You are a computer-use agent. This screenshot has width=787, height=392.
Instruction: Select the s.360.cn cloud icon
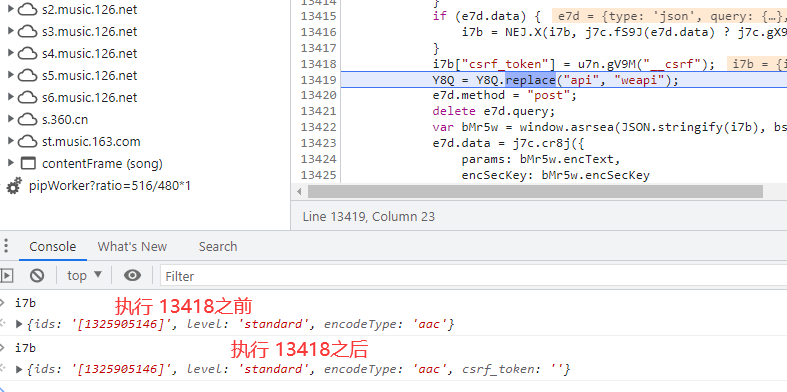(x=27, y=120)
